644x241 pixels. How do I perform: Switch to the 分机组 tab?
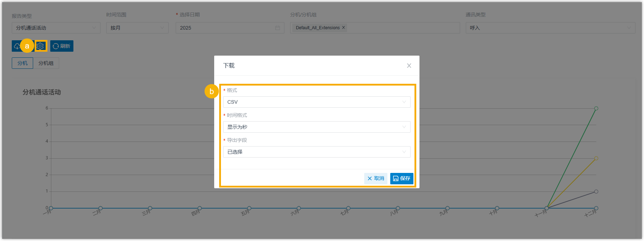pos(46,63)
